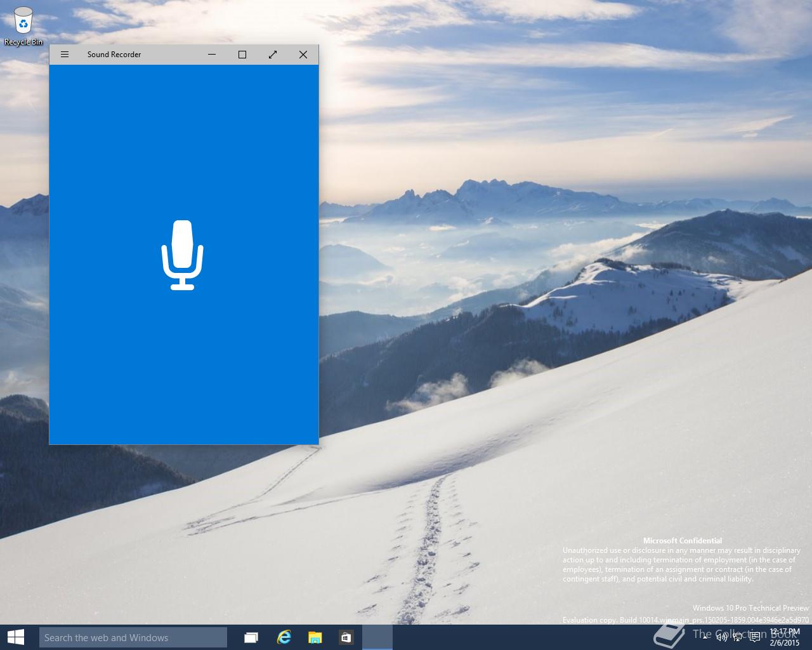
Task: Open the Store app from the taskbar
Action: tap(346, 637)
